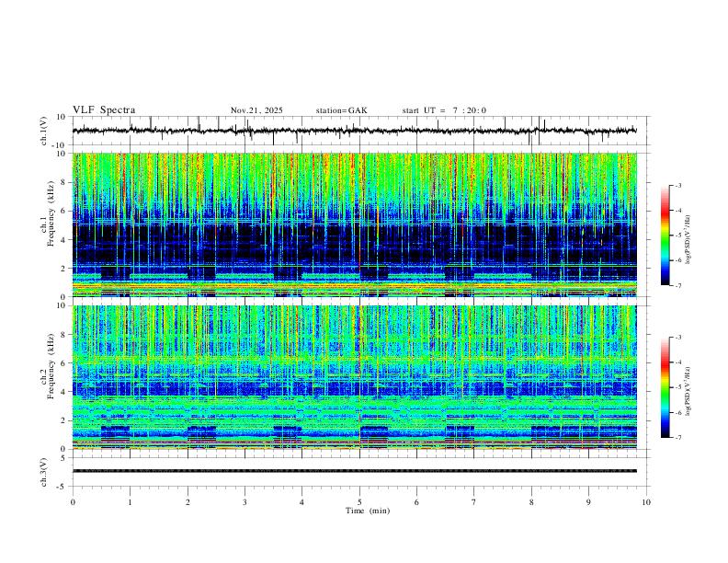Click the "ch.1(V)" waveform axis label

44,131
